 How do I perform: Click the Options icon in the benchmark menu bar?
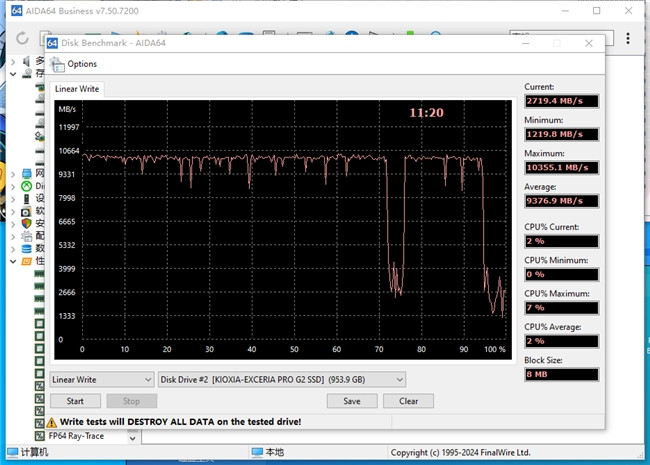[58, 64]
